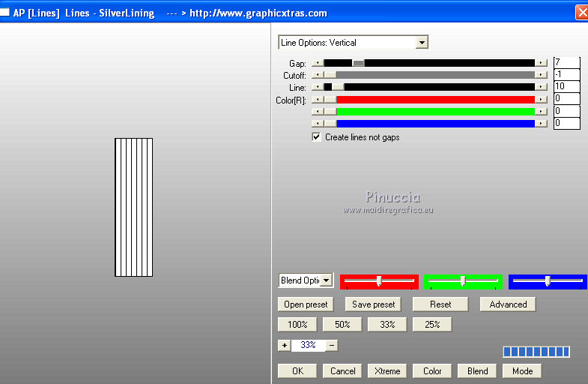The width and height of the screenshot is (588, 384).
Task: Click left arrow of green color slider
Action: pos(318,112)
